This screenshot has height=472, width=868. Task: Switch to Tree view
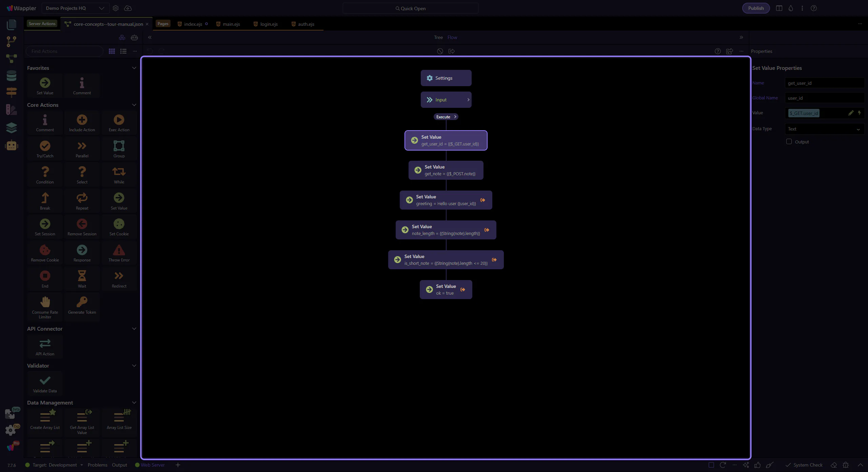point(438,37)
